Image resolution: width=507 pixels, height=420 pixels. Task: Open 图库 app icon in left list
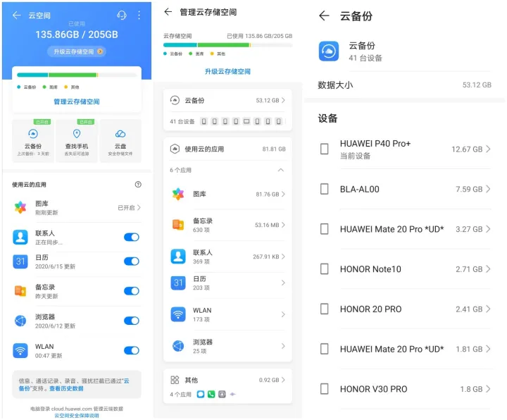pos(20,207)
